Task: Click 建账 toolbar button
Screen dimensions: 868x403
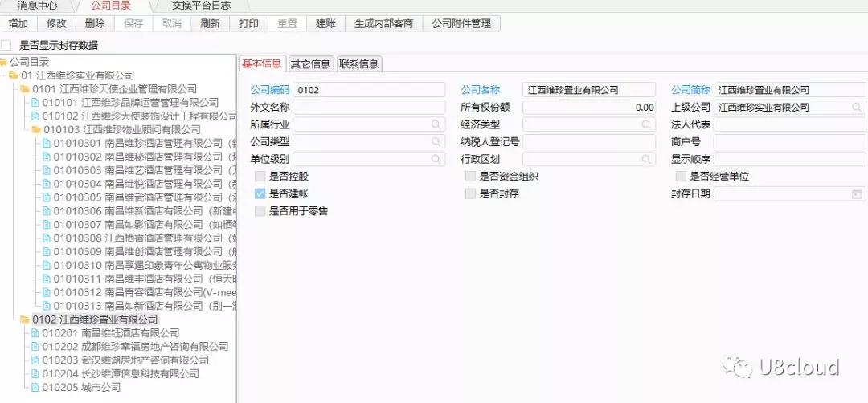Action: 325,23
